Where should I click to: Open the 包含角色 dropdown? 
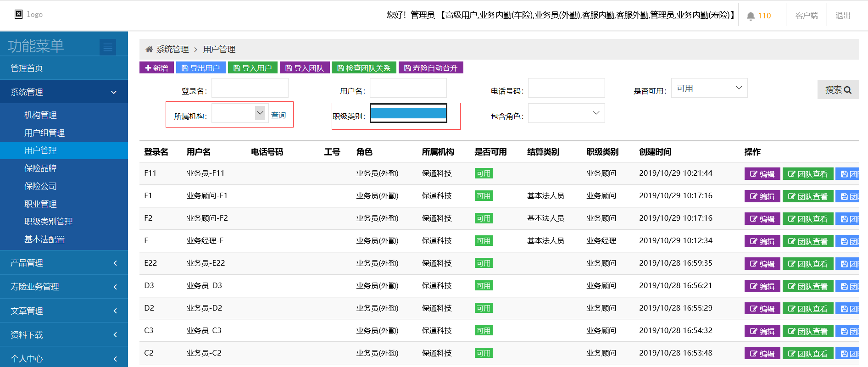tap(566, 113)
